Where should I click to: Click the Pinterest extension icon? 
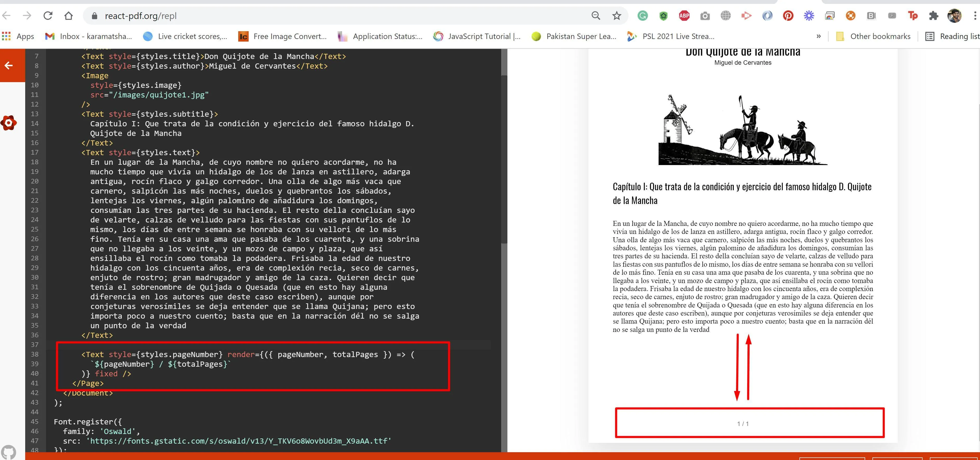tap(788, 16)
